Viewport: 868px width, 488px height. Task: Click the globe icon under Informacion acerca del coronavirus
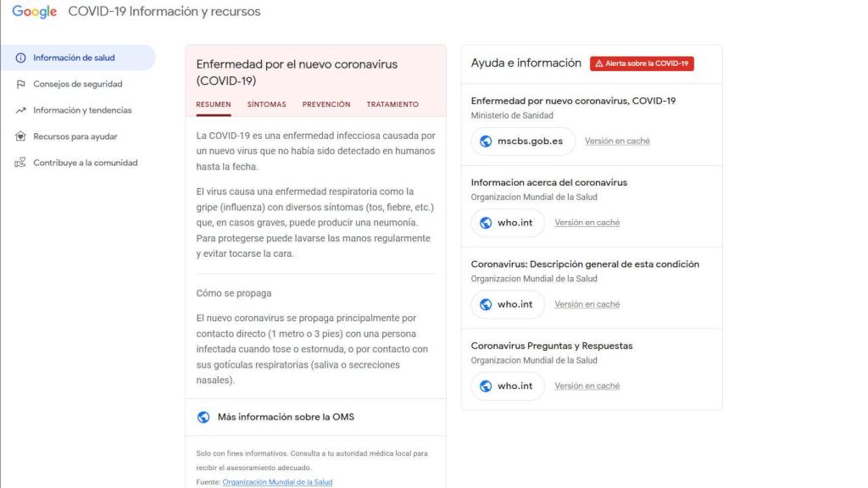pyautogui.click(x=486, y=223)
